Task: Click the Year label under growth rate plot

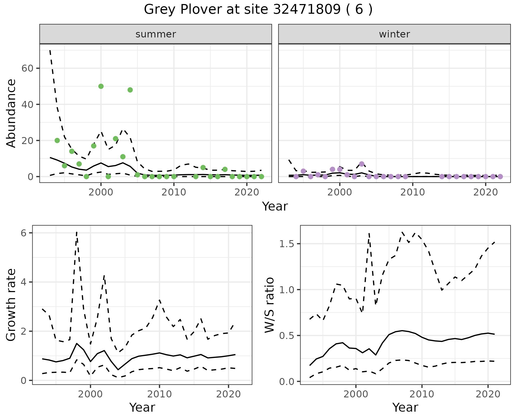Action: click(142, 407)
